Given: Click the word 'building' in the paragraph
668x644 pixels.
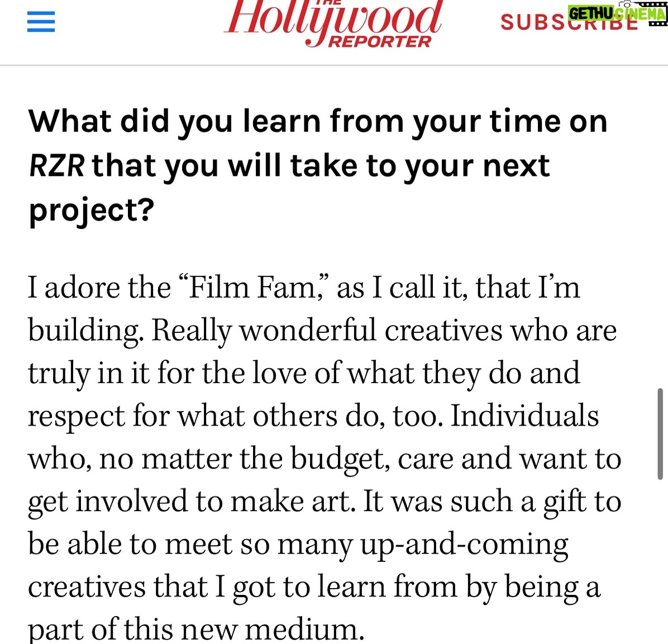Looking at the screenshot, I should point(84,332).
